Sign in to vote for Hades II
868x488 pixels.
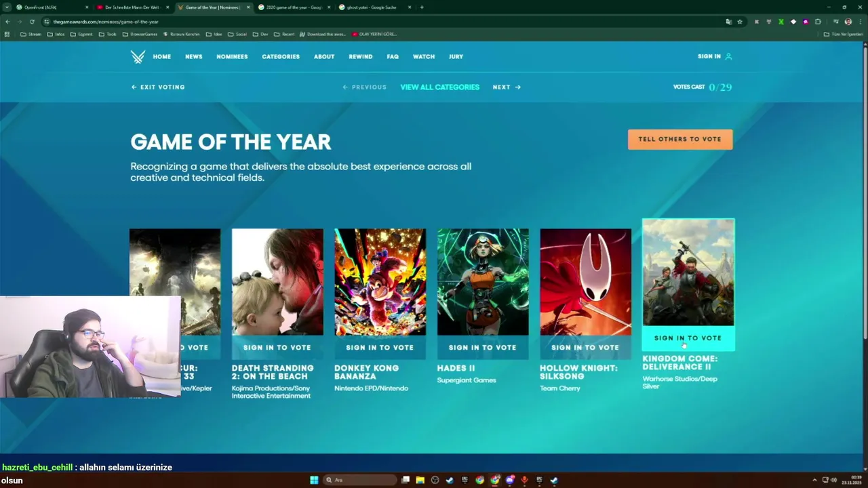click(x=482, y=348)
